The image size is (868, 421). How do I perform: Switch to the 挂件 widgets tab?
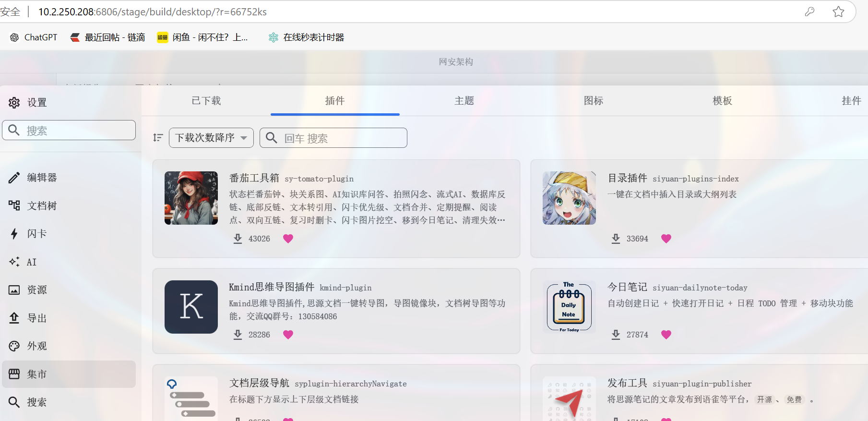tap(851, 101)
